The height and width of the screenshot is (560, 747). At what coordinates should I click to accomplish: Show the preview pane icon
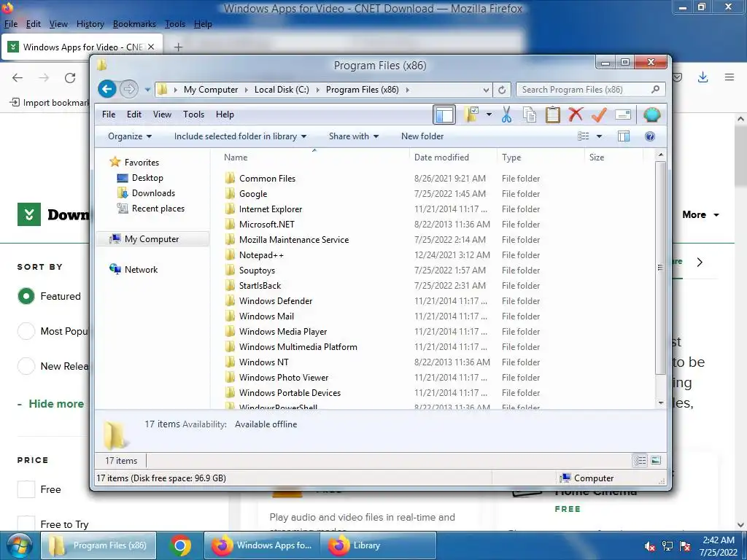(x=624, y=136)
